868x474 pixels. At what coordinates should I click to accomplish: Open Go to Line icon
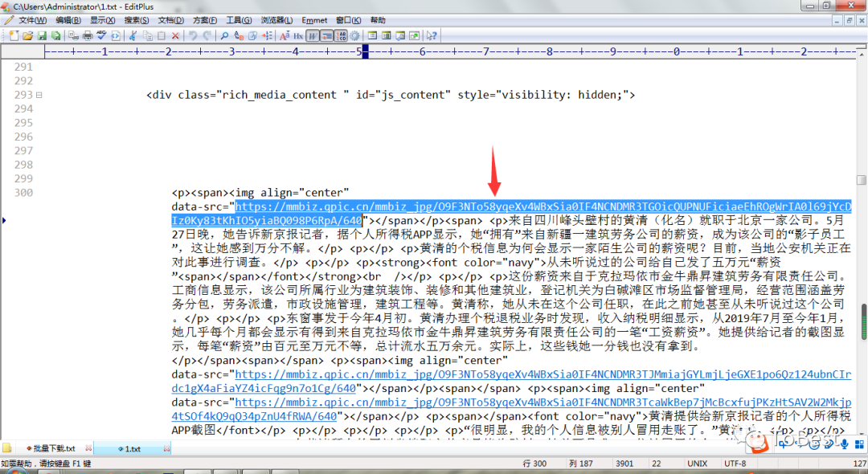point(267,36)
